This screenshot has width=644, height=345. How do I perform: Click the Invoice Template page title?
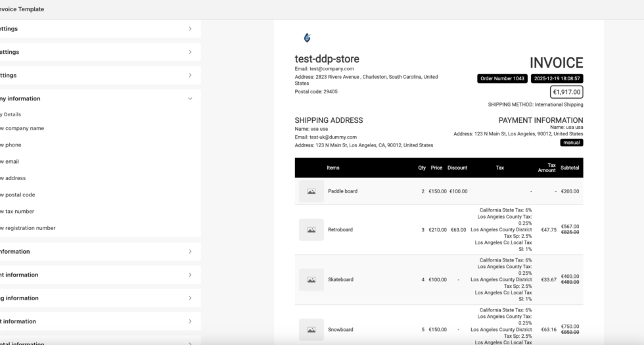(x=22, y=9)
